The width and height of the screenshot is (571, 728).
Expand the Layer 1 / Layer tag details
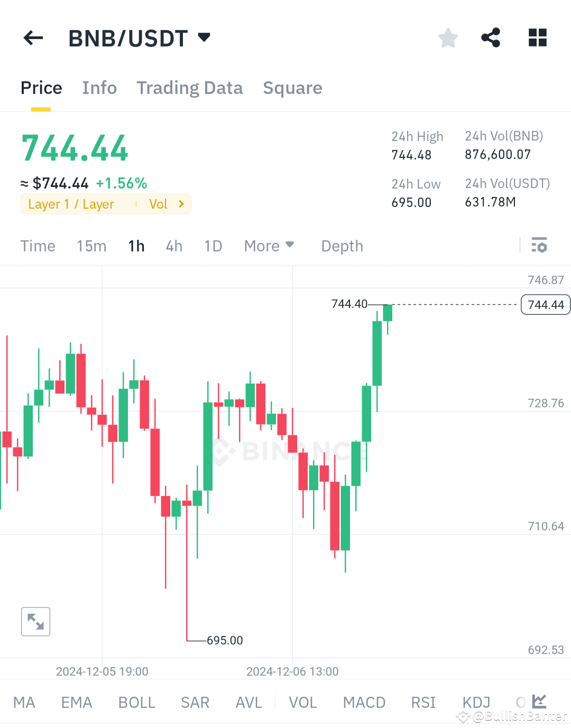click(x=71, y=204)
